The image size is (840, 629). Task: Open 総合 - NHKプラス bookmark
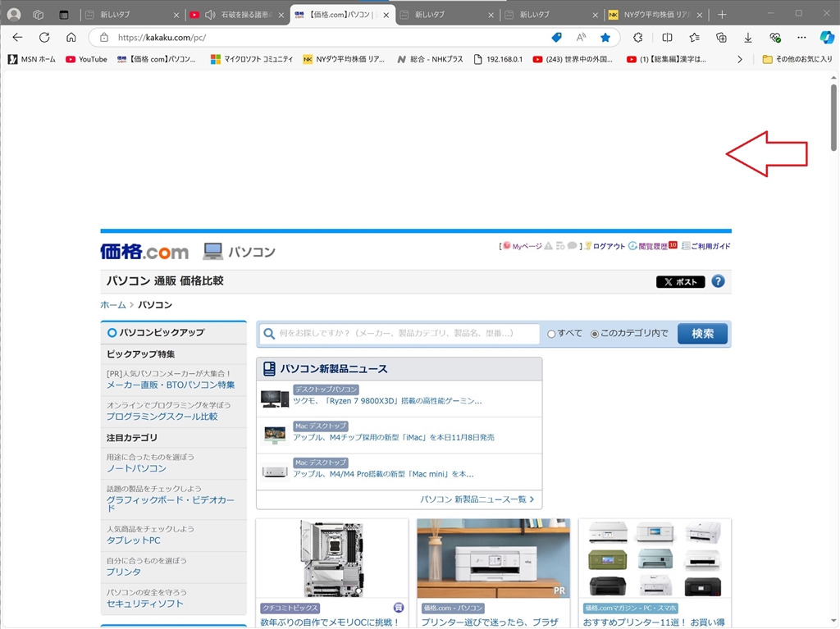point(430,60)
